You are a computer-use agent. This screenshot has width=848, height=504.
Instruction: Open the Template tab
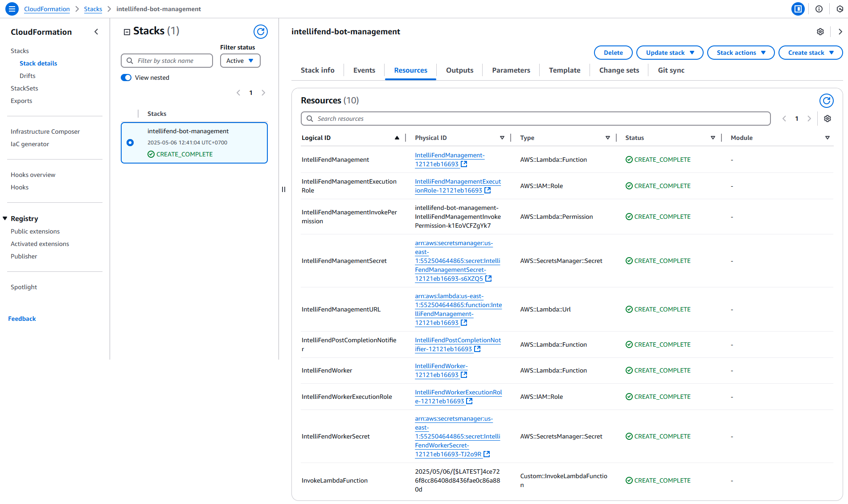click(564, 70)
